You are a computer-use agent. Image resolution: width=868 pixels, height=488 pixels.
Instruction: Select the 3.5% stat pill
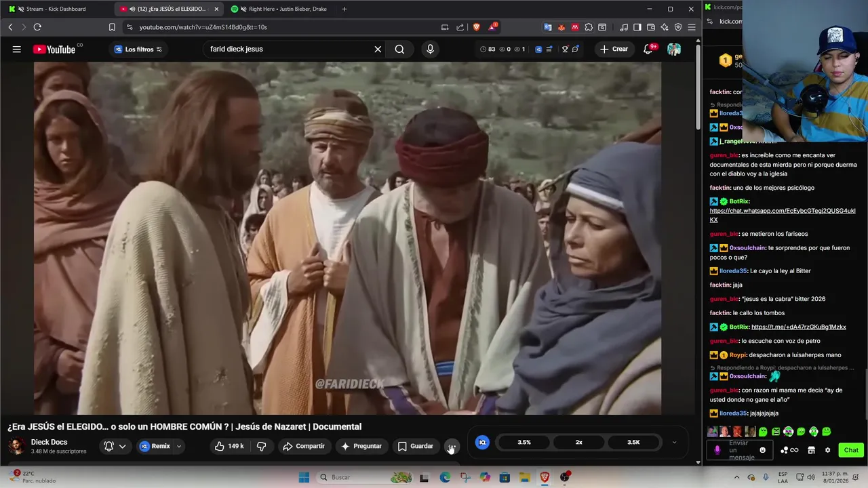524,442
